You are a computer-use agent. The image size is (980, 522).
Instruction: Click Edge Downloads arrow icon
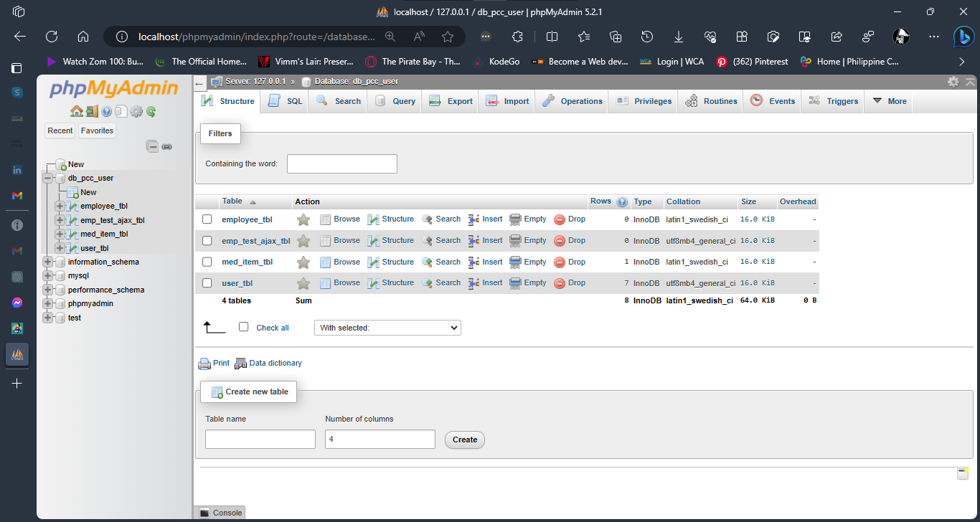679,37
